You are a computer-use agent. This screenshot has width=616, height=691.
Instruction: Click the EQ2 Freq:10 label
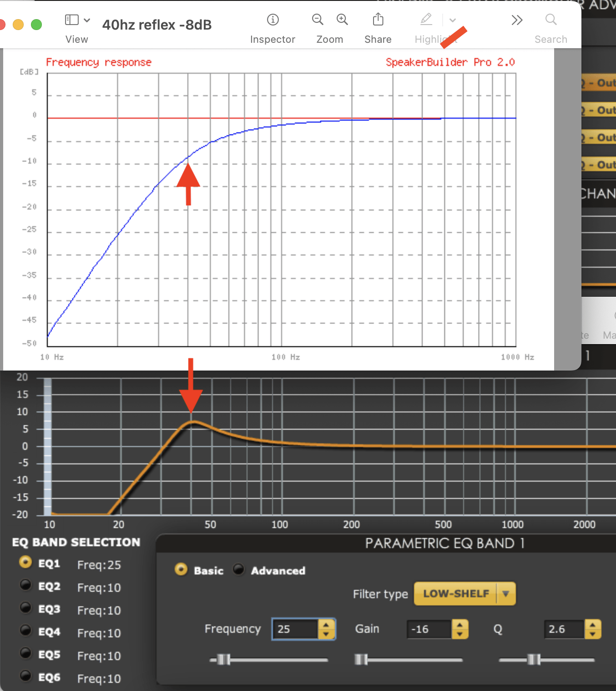[x=99, y=588]
